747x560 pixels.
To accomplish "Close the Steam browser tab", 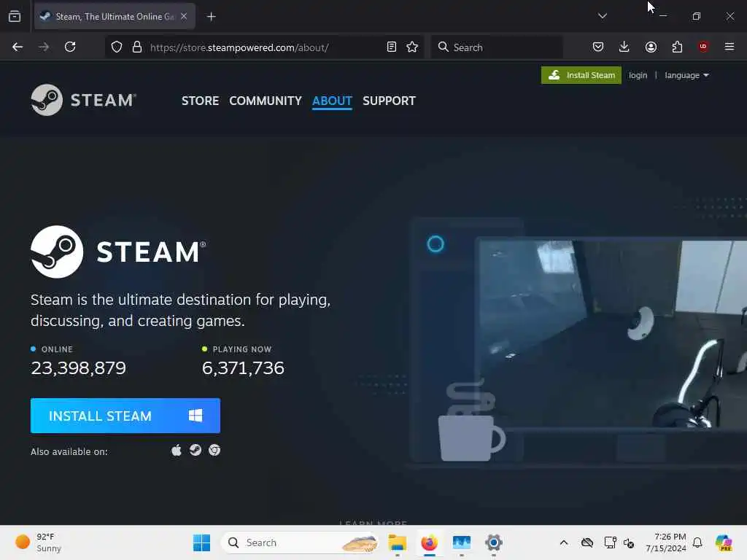I will (x=183, y=16).
